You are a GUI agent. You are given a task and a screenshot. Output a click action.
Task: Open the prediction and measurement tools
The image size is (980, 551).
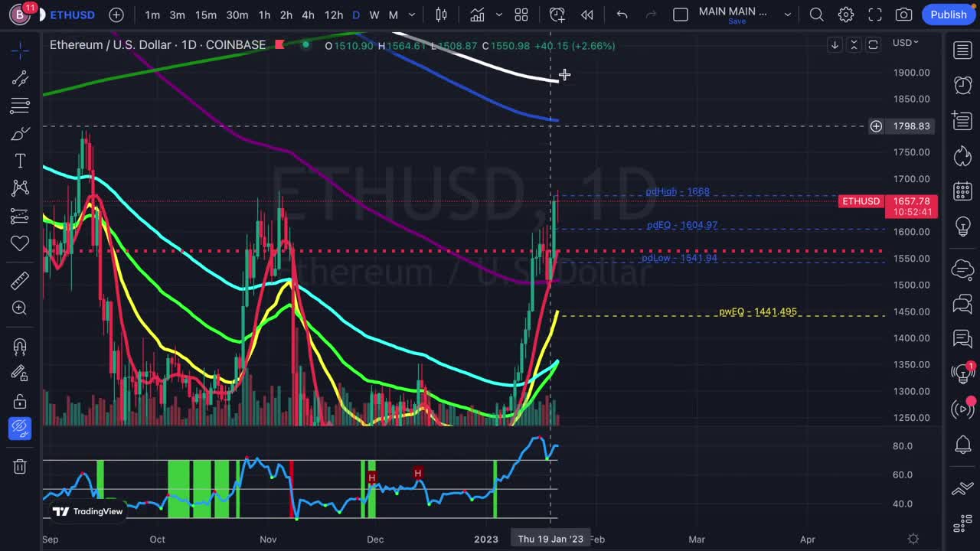pyautogui.click(x=20, y=217)
